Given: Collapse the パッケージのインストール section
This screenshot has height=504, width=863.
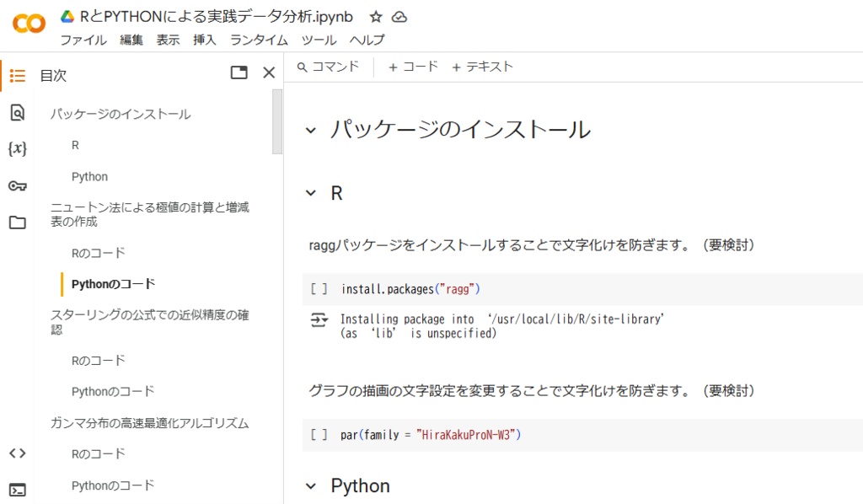Looking at the screenshot, I should (x=310, y=129).
